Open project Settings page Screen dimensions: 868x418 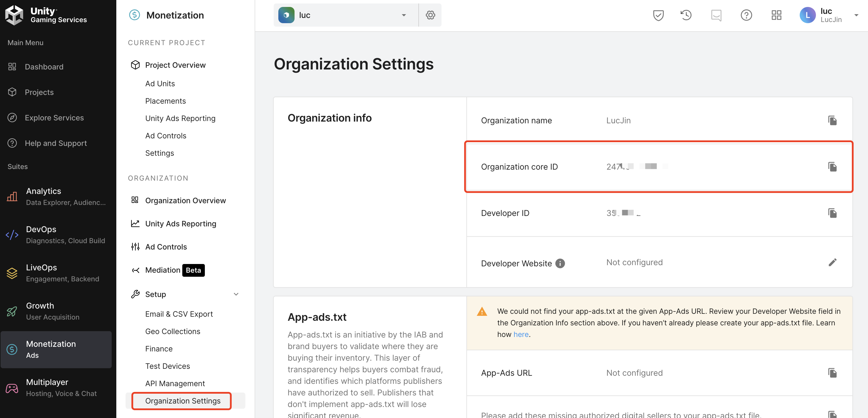point(159,153)
